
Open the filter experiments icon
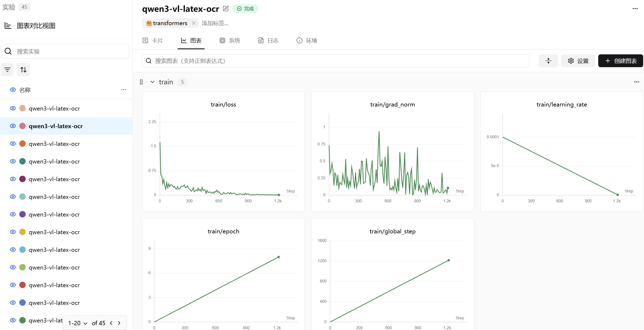pos(7,70)
